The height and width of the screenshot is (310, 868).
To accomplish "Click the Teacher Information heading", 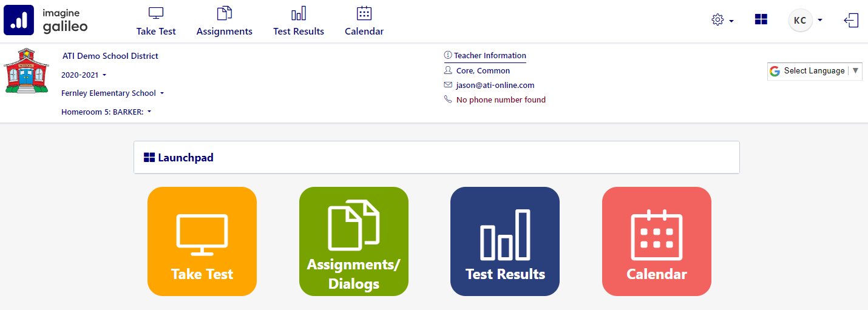I will pyautogui.click(x=489, y=56).
